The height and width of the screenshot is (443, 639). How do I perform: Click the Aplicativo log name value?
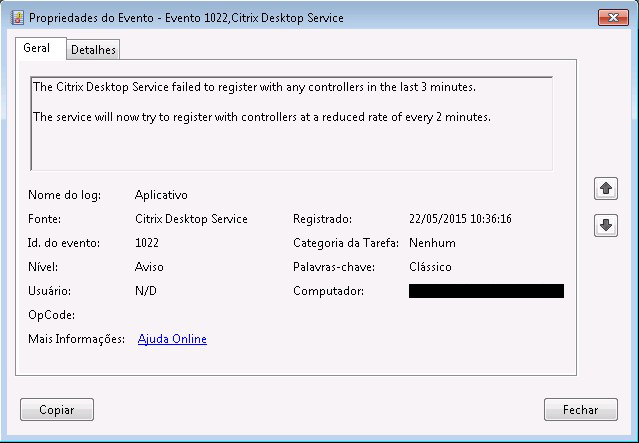click(x=161, y=195)
